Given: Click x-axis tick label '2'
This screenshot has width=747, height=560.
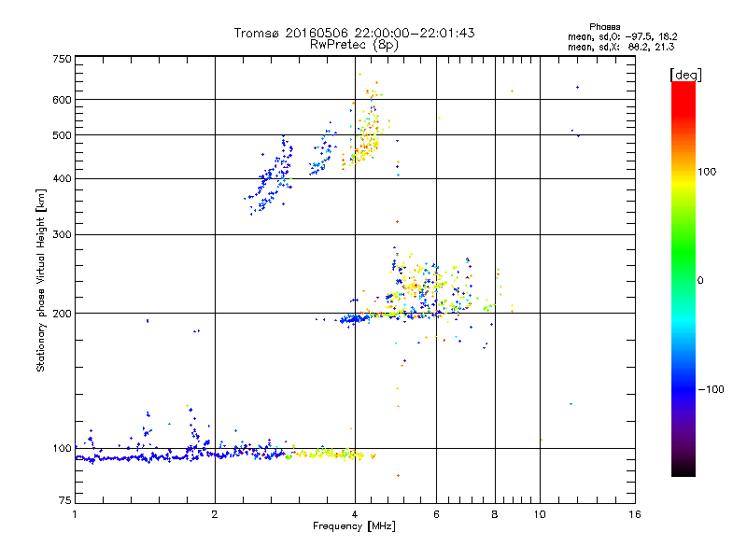Looking at the screenshot, I should click(x=215, y=514).
